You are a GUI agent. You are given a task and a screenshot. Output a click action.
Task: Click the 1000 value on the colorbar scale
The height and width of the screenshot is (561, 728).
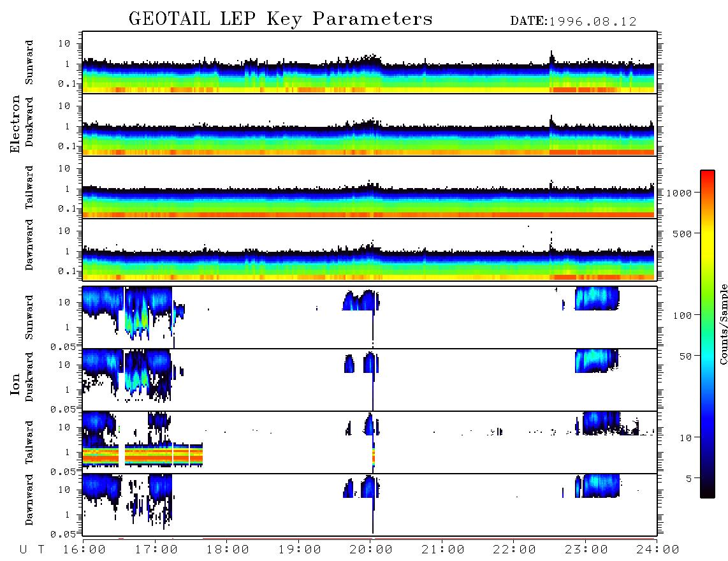[680, 193]
